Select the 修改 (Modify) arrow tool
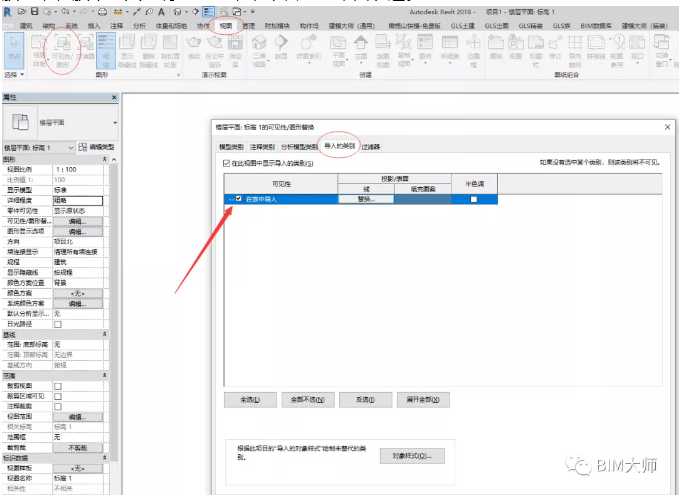 [14, 51]
